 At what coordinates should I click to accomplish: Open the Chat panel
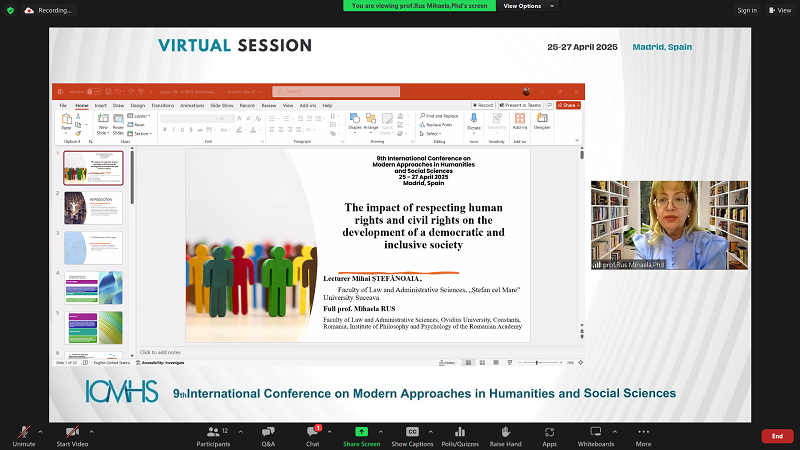tap(312, 430)
